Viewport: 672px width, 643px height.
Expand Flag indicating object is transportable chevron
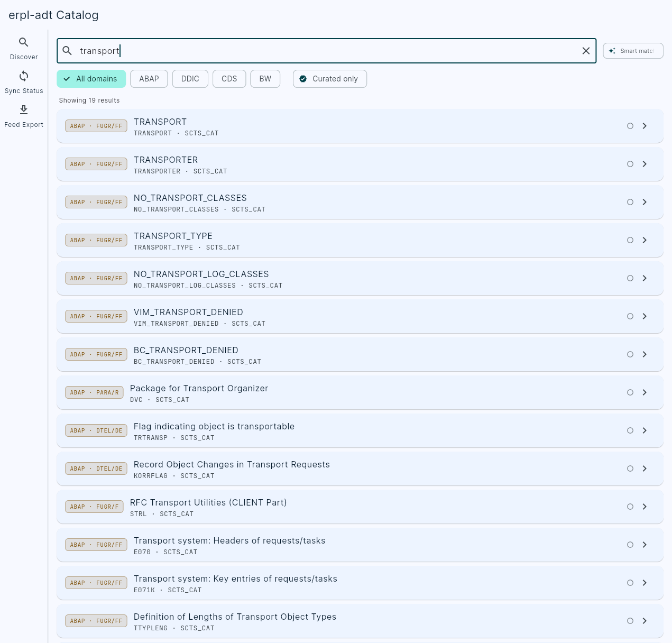645,430
